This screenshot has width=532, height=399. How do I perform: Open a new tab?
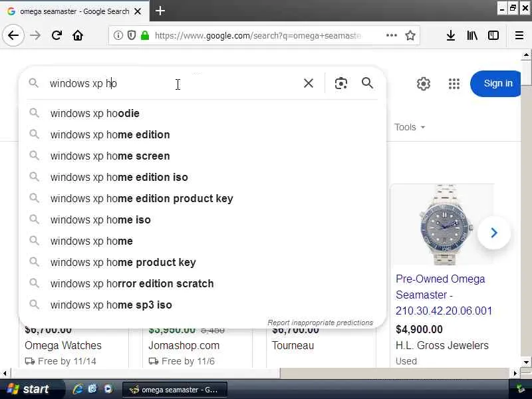click(x=160, y=11)
